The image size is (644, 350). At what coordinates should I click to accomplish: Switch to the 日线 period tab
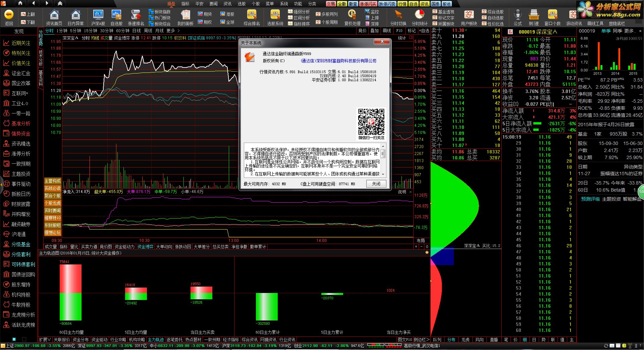pyautogui.click(x=137, y=31)
